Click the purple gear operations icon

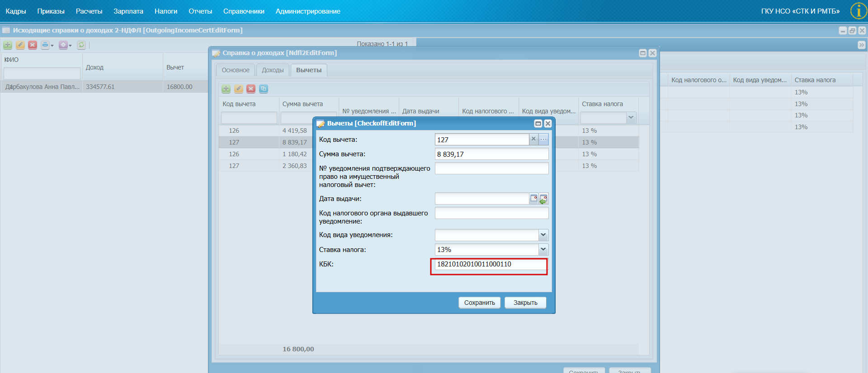(x=63, y=45)
